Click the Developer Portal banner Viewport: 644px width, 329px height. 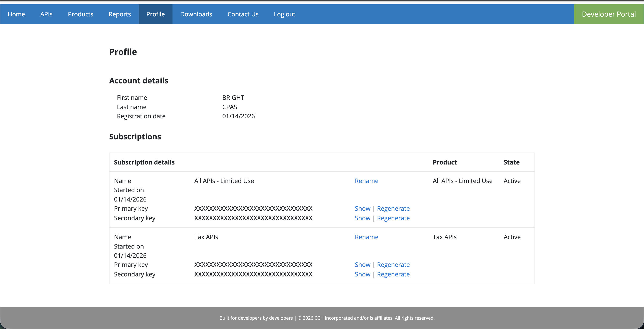click(x=609, y=14)
